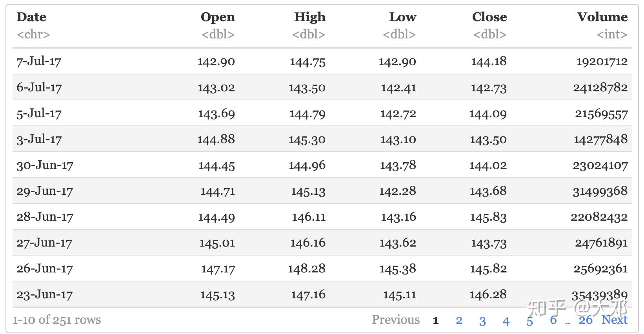Select current page 1 indicator

pos(435,321)
